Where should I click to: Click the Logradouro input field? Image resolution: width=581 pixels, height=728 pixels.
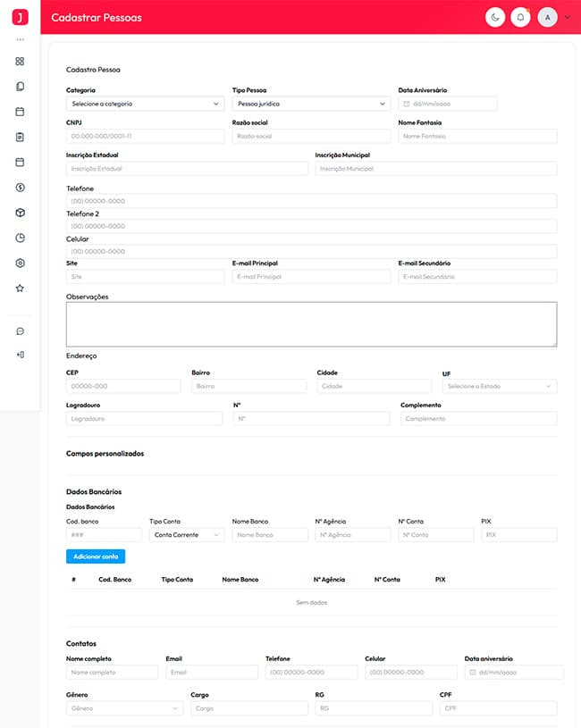click(144, 419)
